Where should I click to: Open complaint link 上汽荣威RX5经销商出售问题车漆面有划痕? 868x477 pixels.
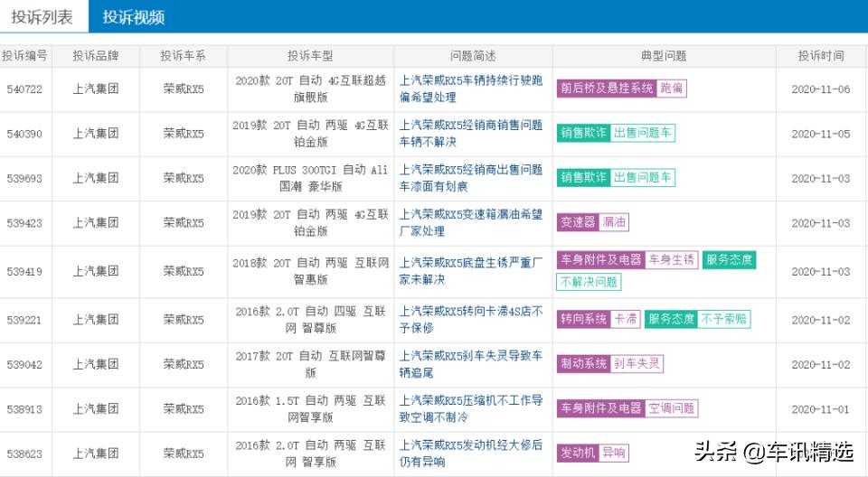(471, 178)
